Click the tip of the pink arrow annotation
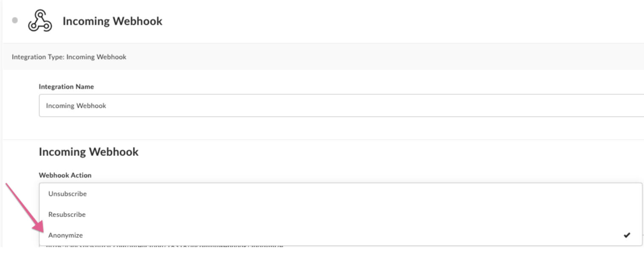This screenshot has width=644, height=253. point(42,231)
